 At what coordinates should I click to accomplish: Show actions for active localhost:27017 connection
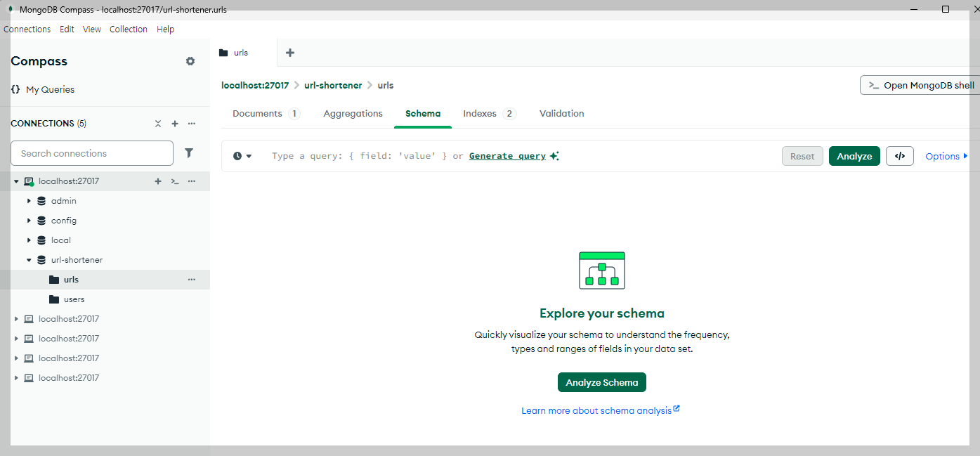coord(191,181)
